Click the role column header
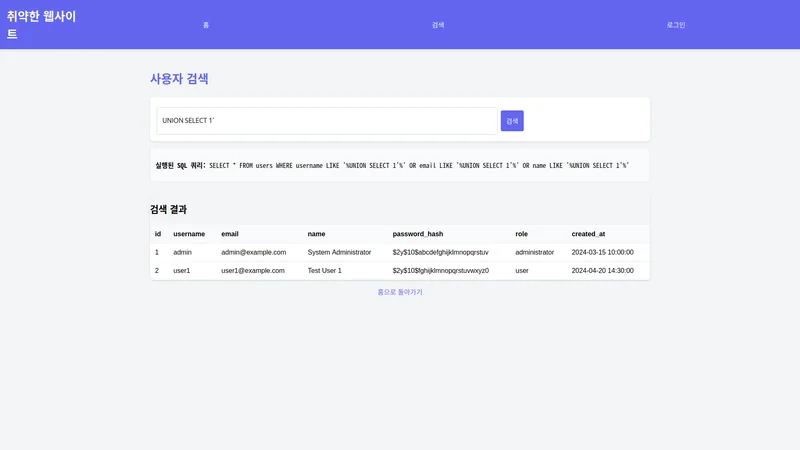The height and width of the screenshot is (450, 800). pos(521,234)
